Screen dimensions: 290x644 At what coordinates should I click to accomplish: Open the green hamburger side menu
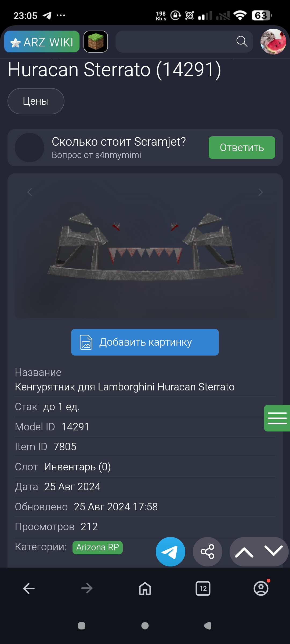coord(277,418)
